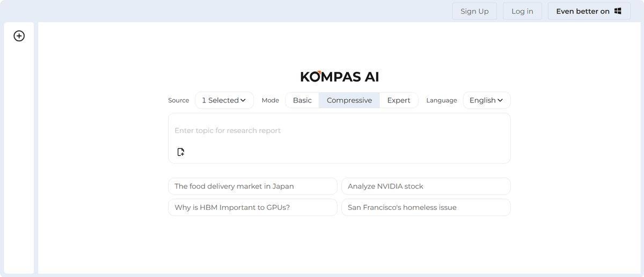Image resolution: width=644 pixels, height=277 pixels.
Task: Select the Compressive mode
Action: pos(349,100)
